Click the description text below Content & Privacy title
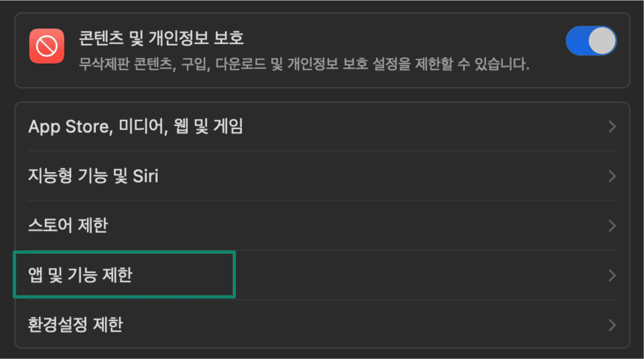This screenshot has width=644, height=359. click(303, 64)
